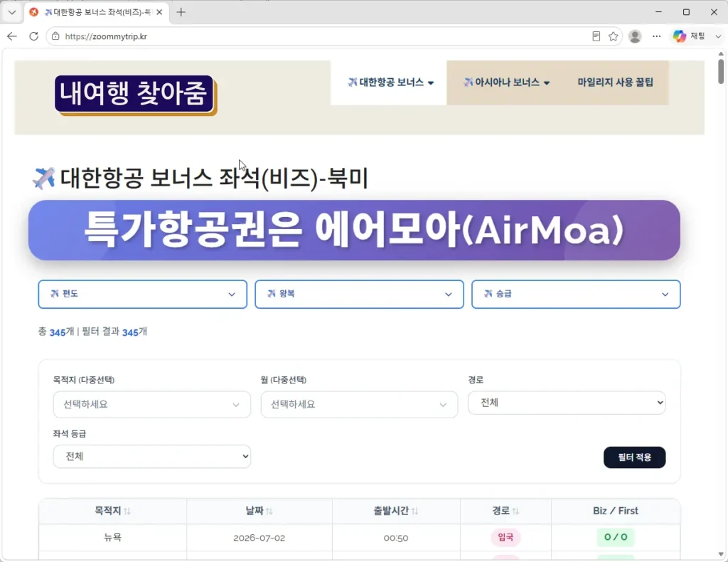Open tab search dropdown arrow
Image resolution: width=728 pixels, height=562 pixels.
click(12, 12)
